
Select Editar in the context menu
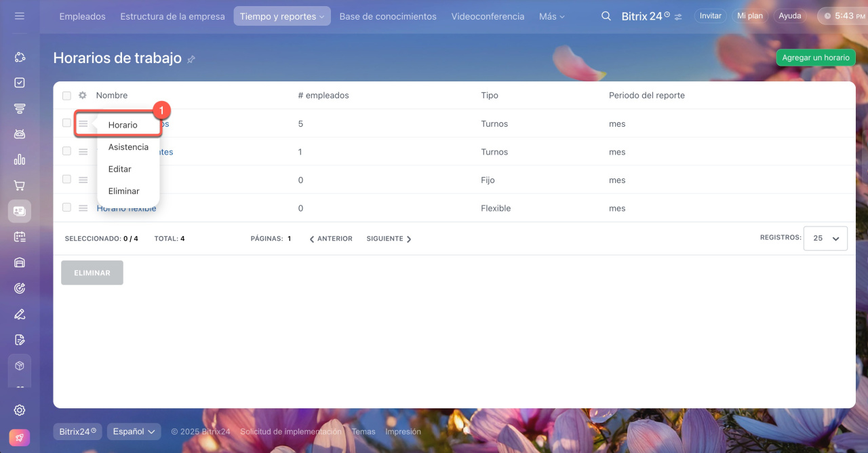pos(120,169)
